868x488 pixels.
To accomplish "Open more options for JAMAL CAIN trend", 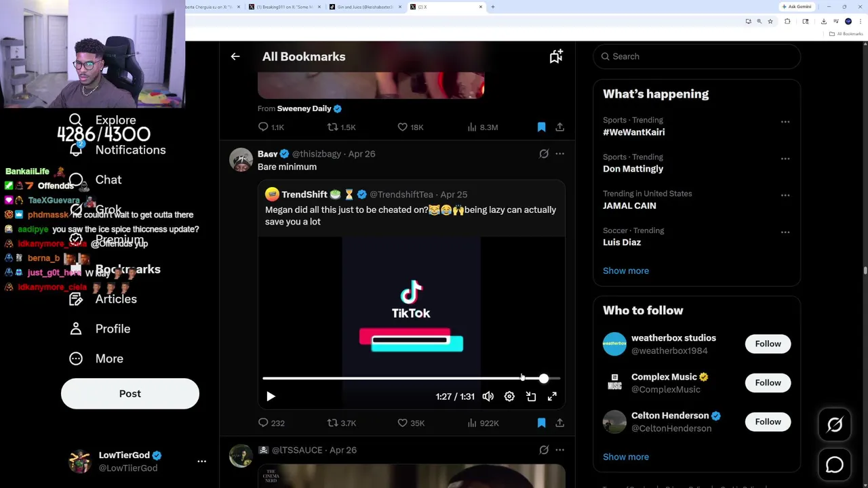I will [x=785, y=195].
